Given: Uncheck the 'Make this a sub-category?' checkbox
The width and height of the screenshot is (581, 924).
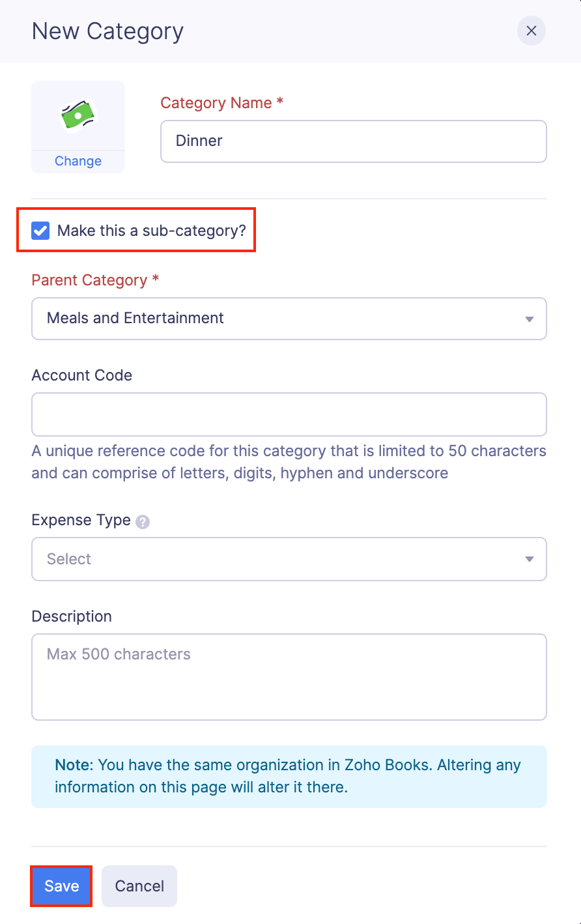Looking at the screenshot, I should tap(40, 230).
